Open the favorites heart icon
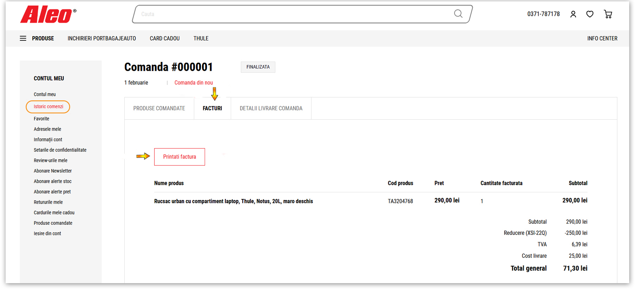 (x=590, y=14)
